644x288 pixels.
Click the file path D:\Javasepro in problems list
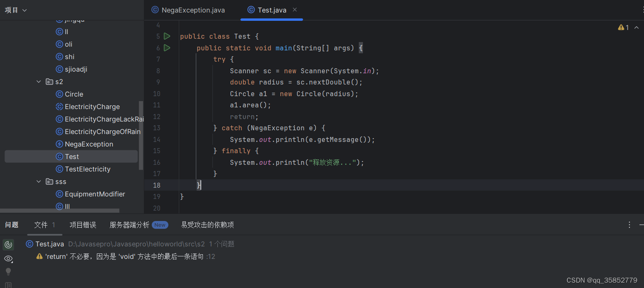coord(136,244)
